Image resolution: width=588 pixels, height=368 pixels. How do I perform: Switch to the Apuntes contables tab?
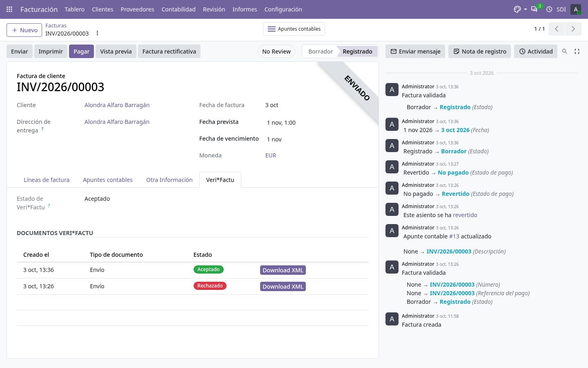108,180
